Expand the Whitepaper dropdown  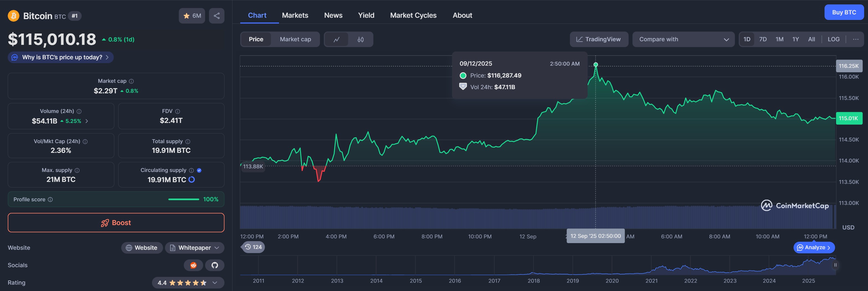click(195, 248)
